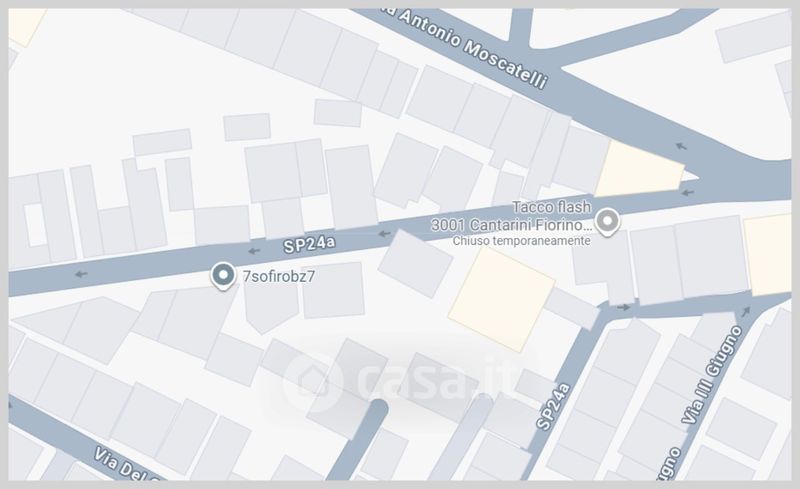The image size is (800, 489).
Task: Click the SP24a label on the diagonal lower road
Action: pyautogui.click(x=553, y=406)
